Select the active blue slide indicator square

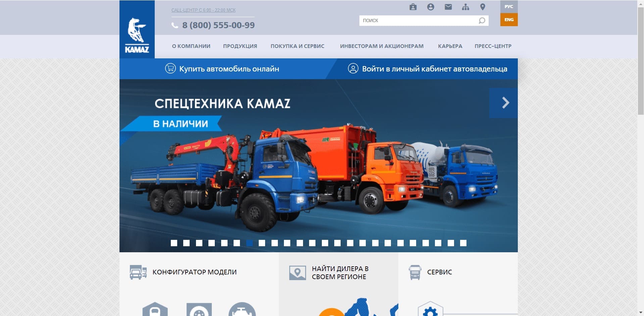(x=249, y=243)
